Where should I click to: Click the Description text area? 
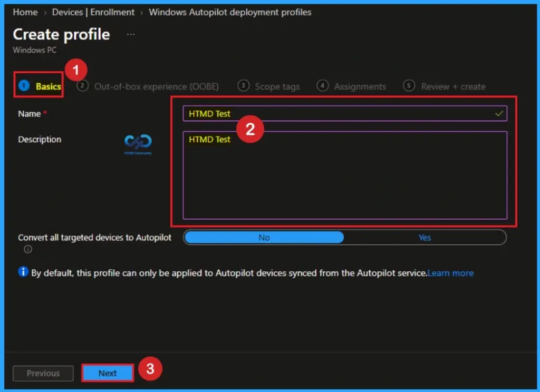[345, 175]
